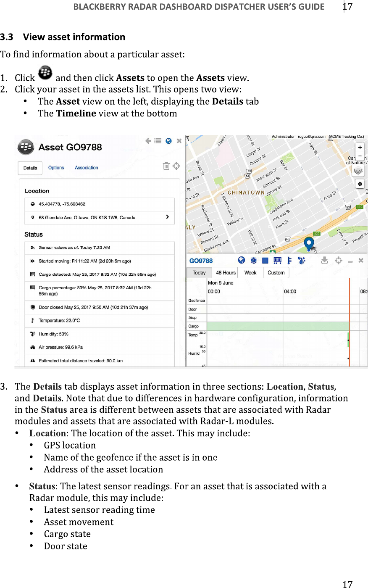Screen dimensions: 368x588
Task: Click the BlackBerry logo next to Asset GO9788
Action: [26, 147]
